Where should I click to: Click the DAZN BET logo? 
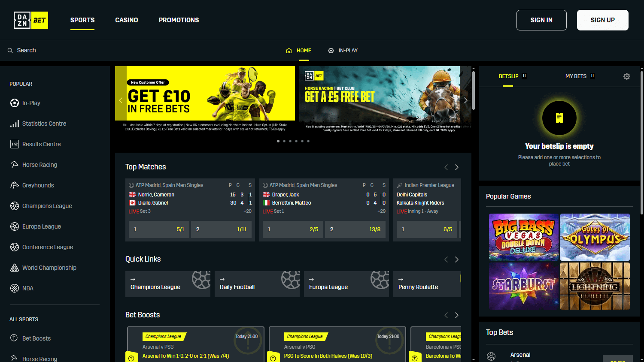[31, 20]
